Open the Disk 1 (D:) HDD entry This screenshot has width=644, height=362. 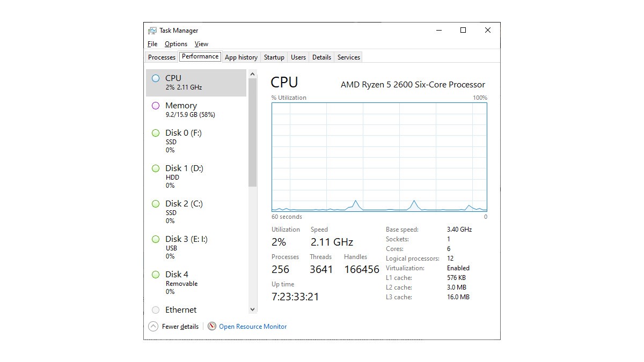pyautogui.click(x=196, y=176)
